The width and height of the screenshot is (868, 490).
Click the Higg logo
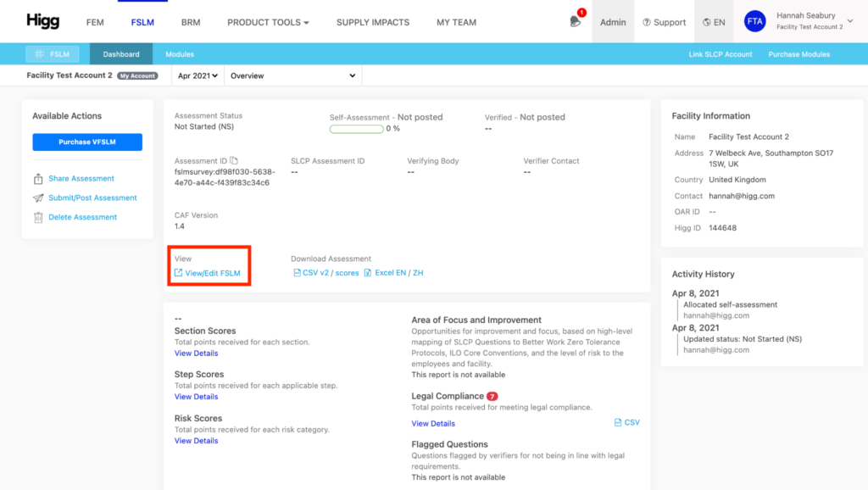(42, 21)
